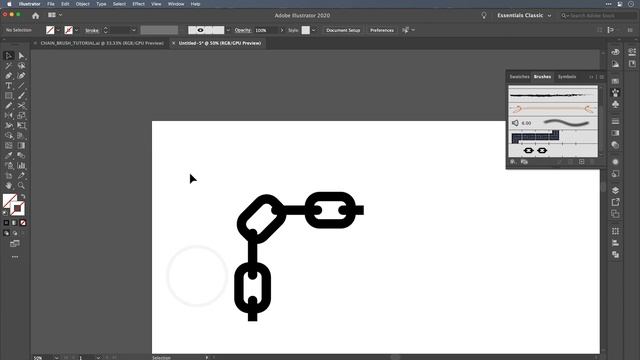Select the Lasso tool
The height and width of the screenshot is (360, 640).
21,66
